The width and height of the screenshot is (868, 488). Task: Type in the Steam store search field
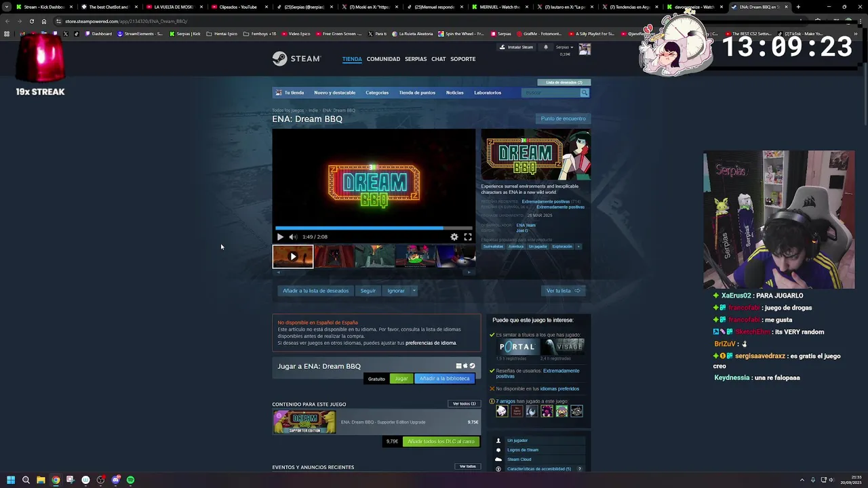coord(551,93)
